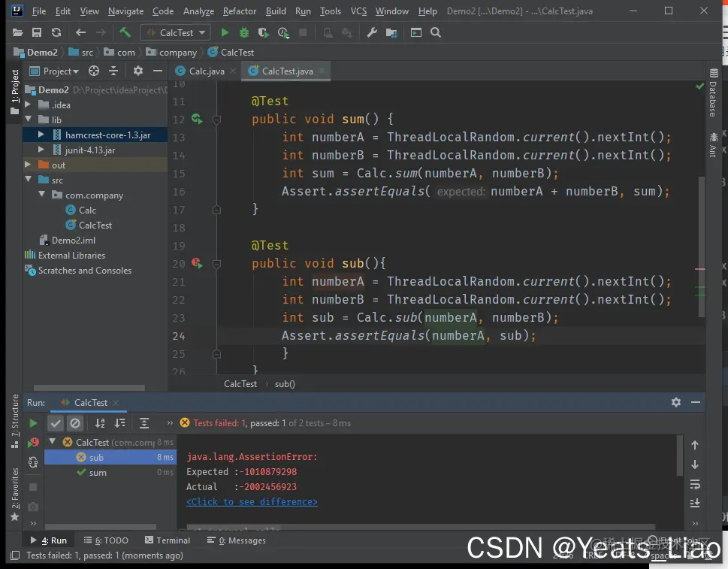The height and width of the screenshot is (569, 728).
Task: Open the Messages tool window button
Action: click(x=237, y=540)
